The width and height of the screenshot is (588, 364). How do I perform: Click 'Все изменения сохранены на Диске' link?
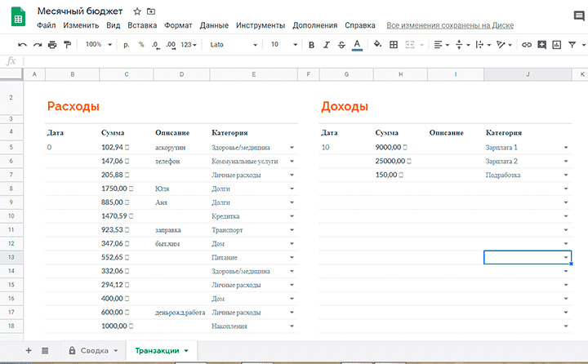pyautogui.click(x=450, y=25)
